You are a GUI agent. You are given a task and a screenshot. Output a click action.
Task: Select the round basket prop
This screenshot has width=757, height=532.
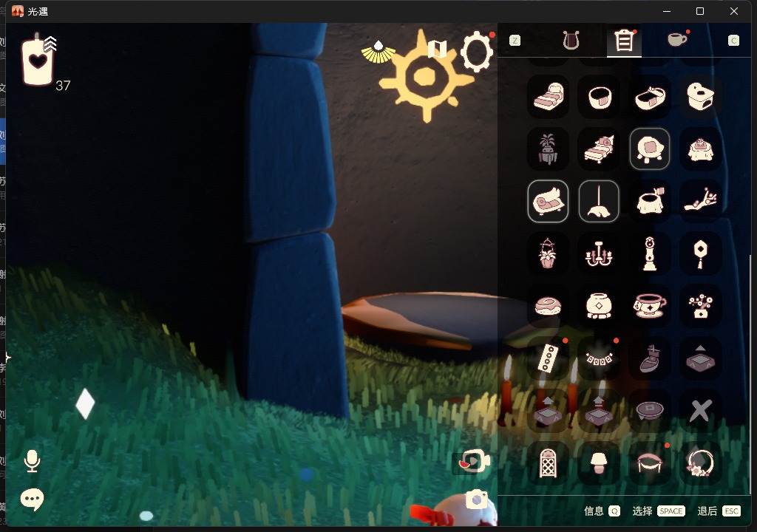pos(599,97)
